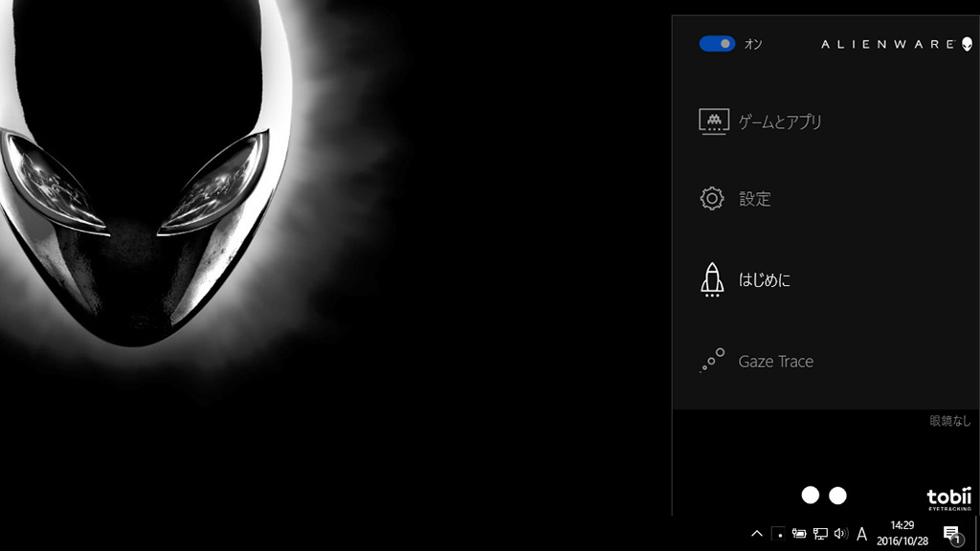Click the right eye position dot
The image size is (980, 551).
837,496
